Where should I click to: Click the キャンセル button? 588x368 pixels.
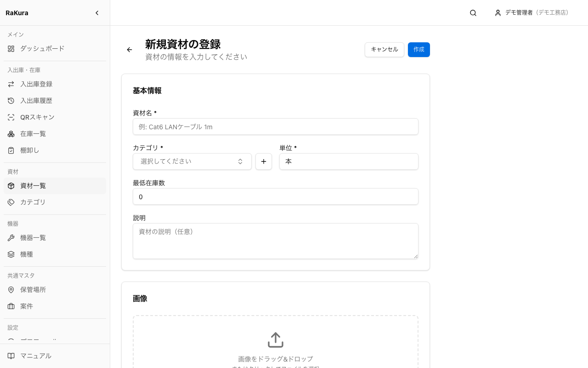[384, 50]
